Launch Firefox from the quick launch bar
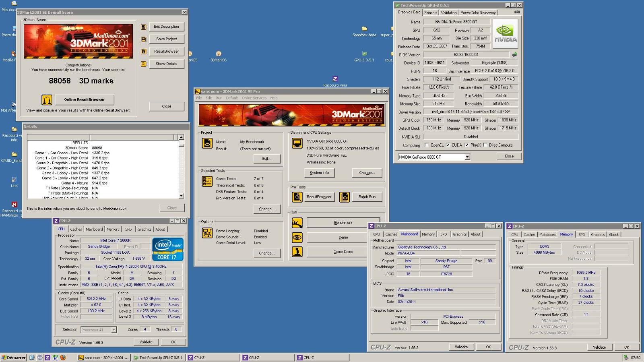644x362 pixels. [x=63, y=358]
